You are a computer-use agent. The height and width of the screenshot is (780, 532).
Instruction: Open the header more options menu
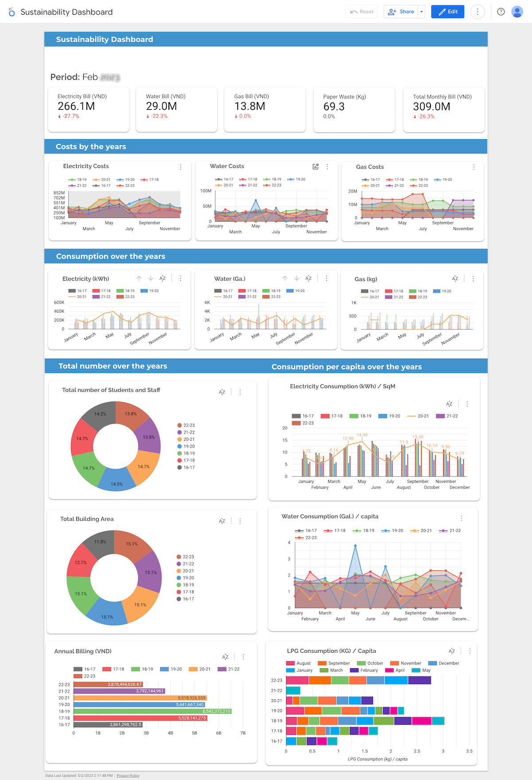pos(477,12)
